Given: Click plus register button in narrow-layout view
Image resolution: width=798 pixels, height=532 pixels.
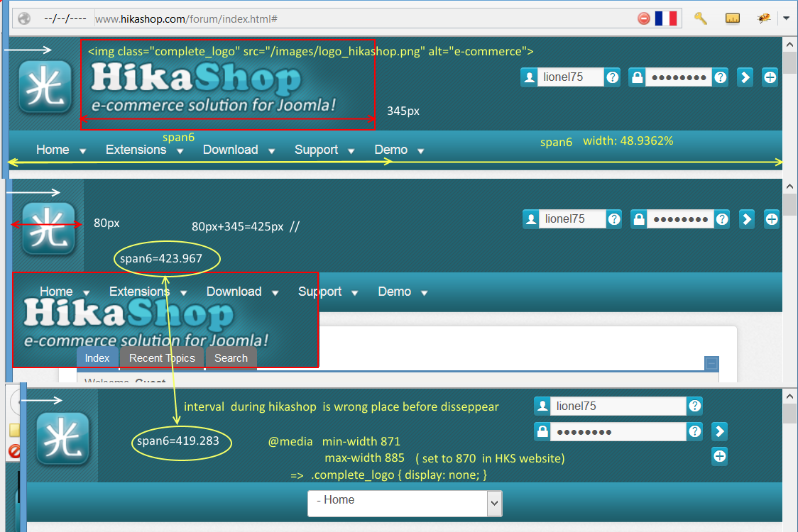Looking at the screenshot, I should (x=720, y=456).
